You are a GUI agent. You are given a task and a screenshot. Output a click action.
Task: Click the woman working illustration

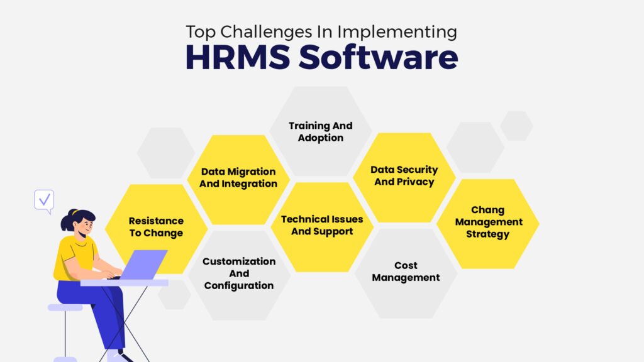click(82, 251)
